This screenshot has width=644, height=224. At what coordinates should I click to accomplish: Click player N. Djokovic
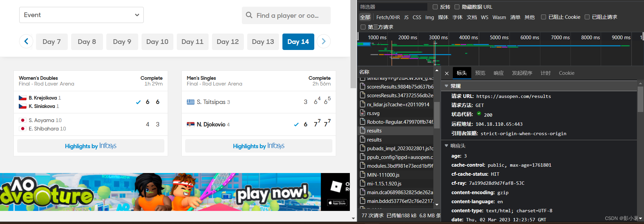211,124
